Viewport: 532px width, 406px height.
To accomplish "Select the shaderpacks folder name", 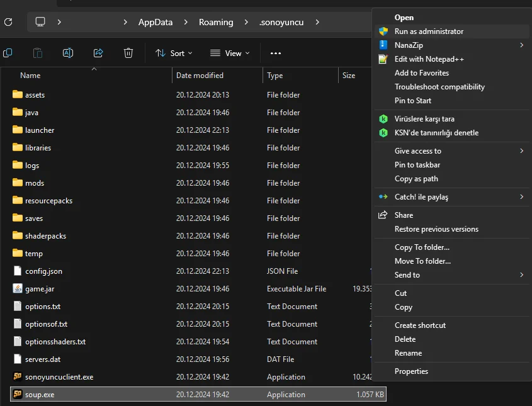I will pyautogui.click(x=45, y=236).
